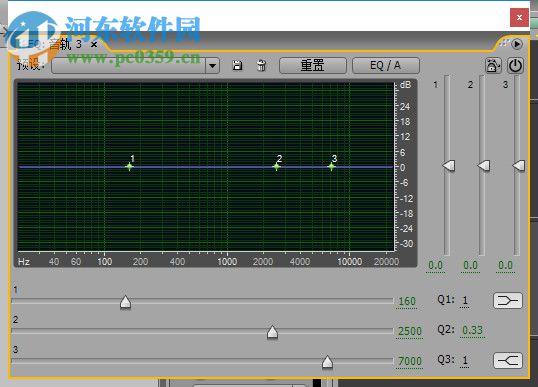Open the preset dropdown arrow
Viewport: 538px width, 387px height.
click(x=212, y=65)
